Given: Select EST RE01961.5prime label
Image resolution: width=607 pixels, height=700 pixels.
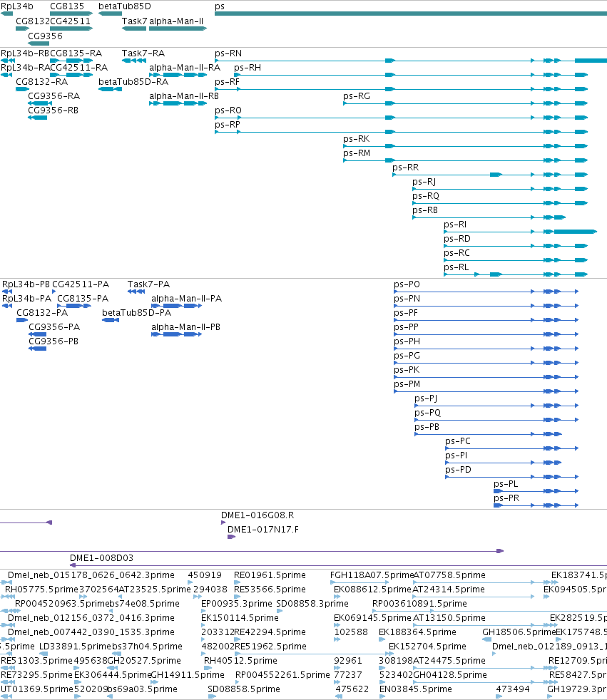Looking at the screenshot, I should [x=270, y=575].
